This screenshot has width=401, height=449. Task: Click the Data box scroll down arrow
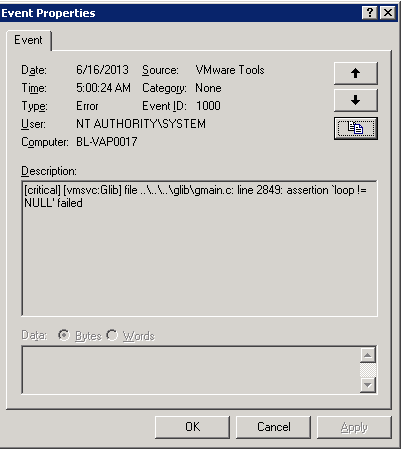(x=368, y=385)
